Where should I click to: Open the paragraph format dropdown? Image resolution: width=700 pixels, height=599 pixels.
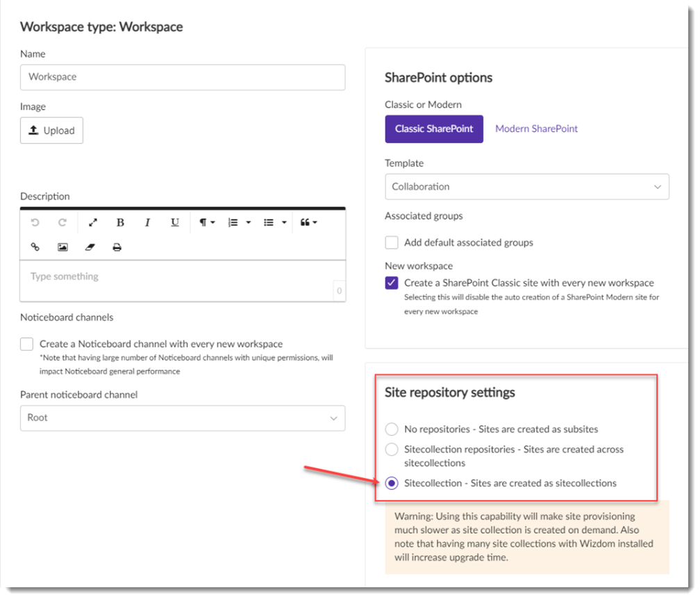[x=207, y=222]
